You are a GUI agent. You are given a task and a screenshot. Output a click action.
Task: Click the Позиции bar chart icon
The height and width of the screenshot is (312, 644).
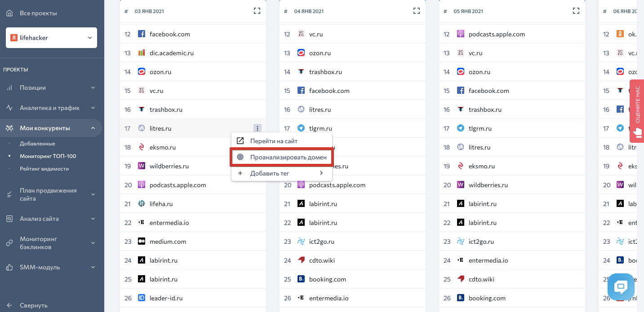pos(9,88)
